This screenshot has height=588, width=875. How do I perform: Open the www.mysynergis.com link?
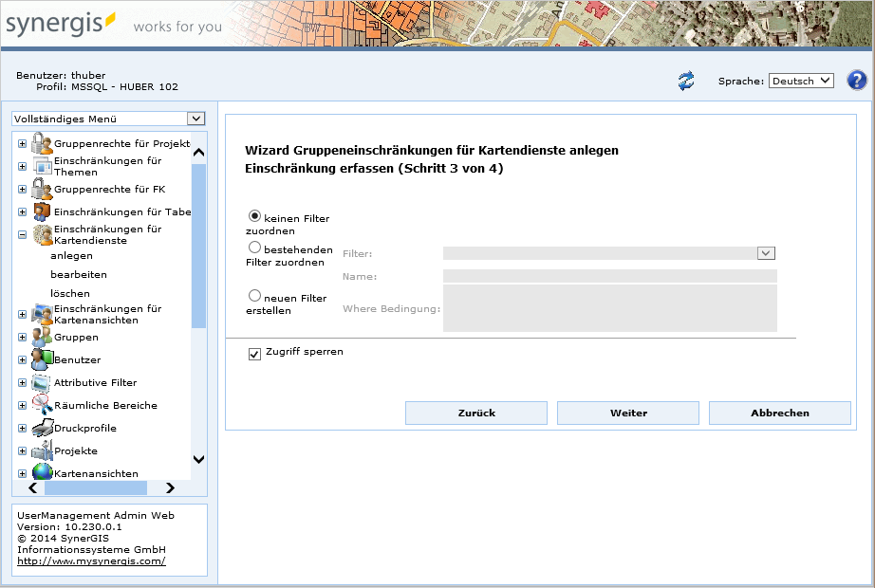[x=91, y=560]
